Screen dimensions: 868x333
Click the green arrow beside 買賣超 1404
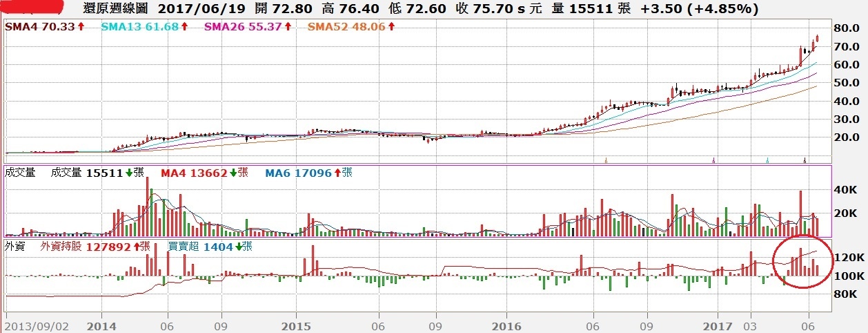(x=239, y=246)
